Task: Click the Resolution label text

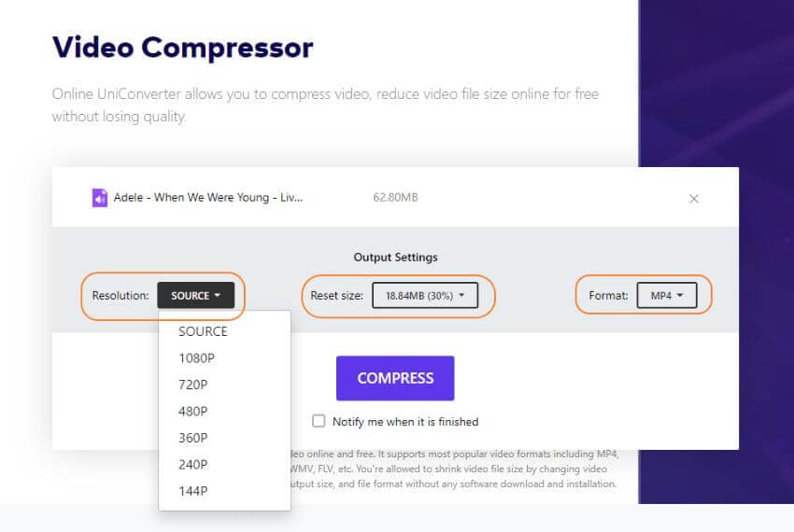Action: (x=121, y=296)
